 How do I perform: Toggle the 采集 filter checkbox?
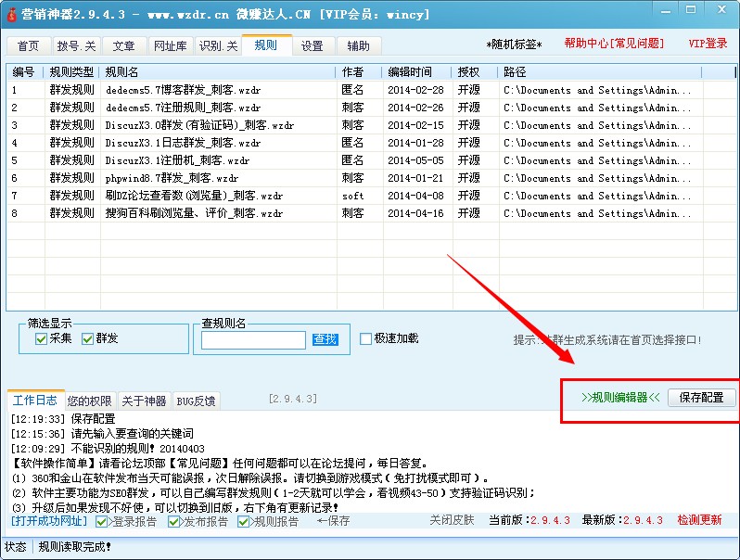pos(41,338)
